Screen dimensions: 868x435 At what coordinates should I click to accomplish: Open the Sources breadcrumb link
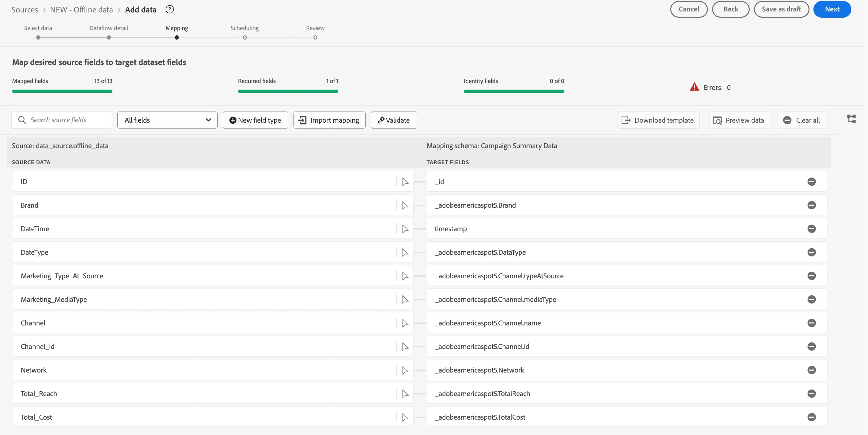pyautogui.click(x=25, y=9)
